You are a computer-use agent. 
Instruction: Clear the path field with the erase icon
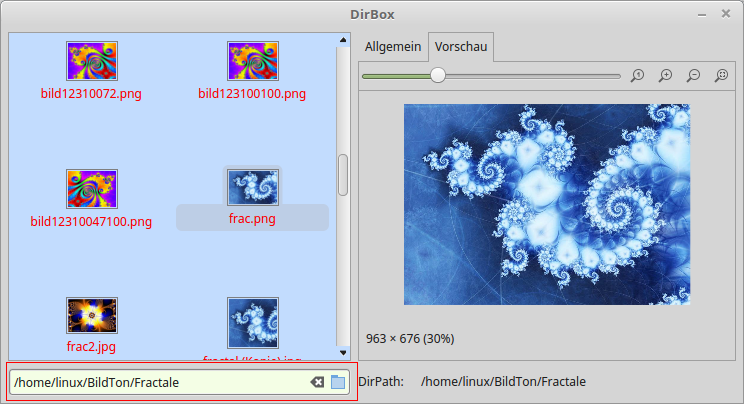(317, 382)
